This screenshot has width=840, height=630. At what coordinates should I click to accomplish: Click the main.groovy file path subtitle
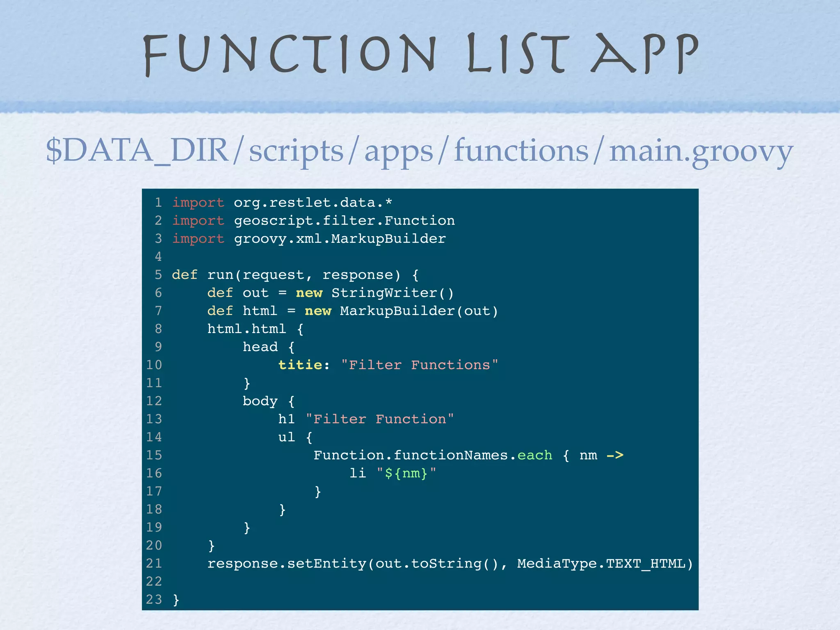pos(419,151)
